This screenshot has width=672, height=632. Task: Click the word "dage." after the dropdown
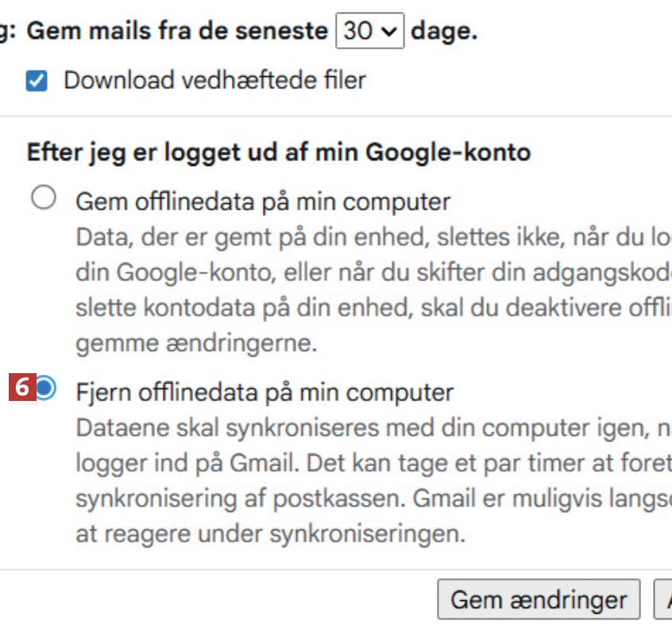[445, 32]
